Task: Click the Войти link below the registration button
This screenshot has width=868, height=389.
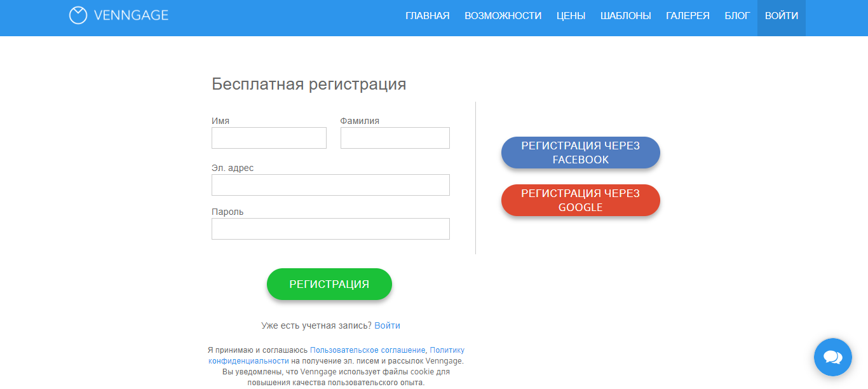Action: click(387, 325)
